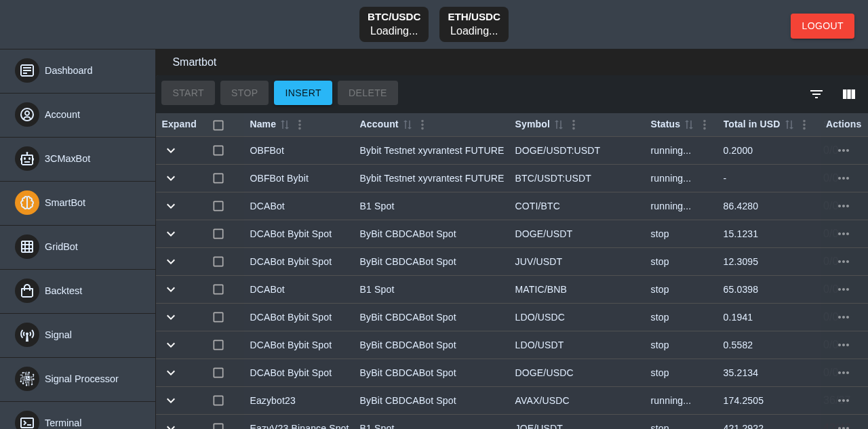This screenshot has width=868, height=429.
Task: Check the BTC/USDT:USDT row checkbox
Action: click(x=218, y=178)
